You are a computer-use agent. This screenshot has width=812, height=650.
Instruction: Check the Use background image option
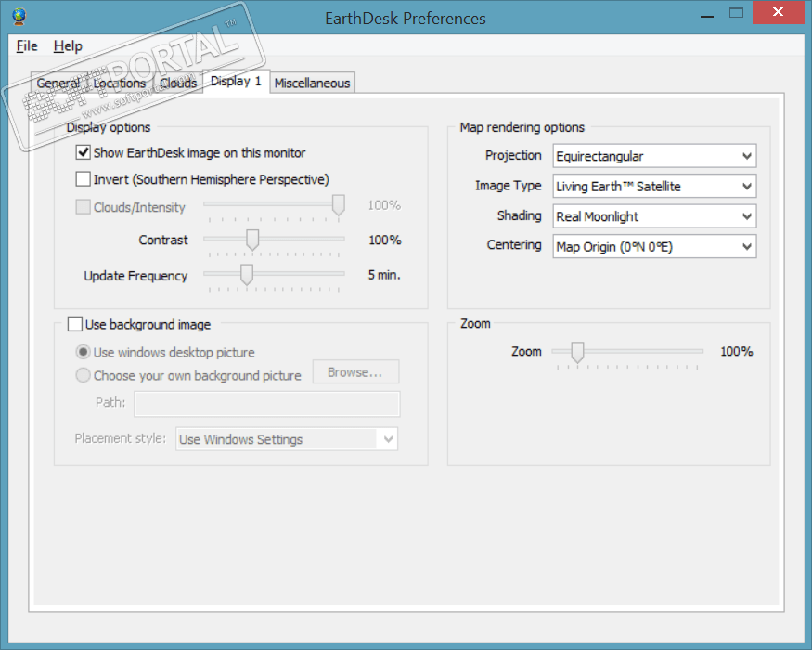(x=75, y=324)
